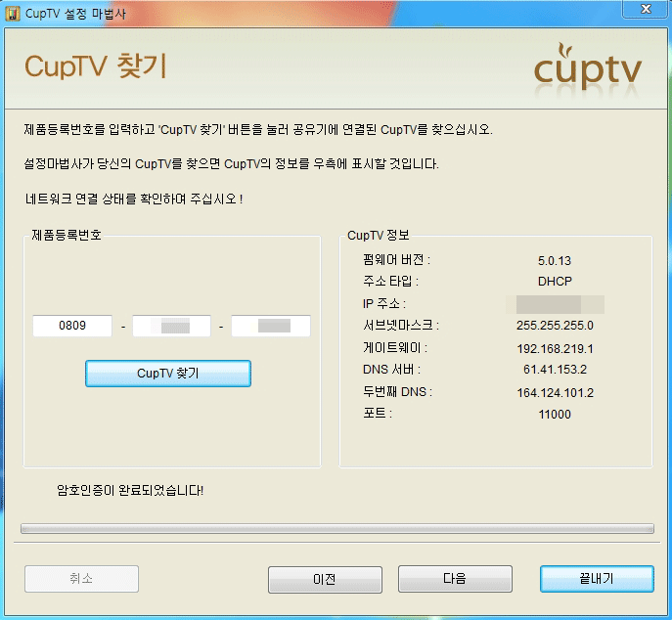
Task: Focus the second product registration number field
Action: [171, 326]
